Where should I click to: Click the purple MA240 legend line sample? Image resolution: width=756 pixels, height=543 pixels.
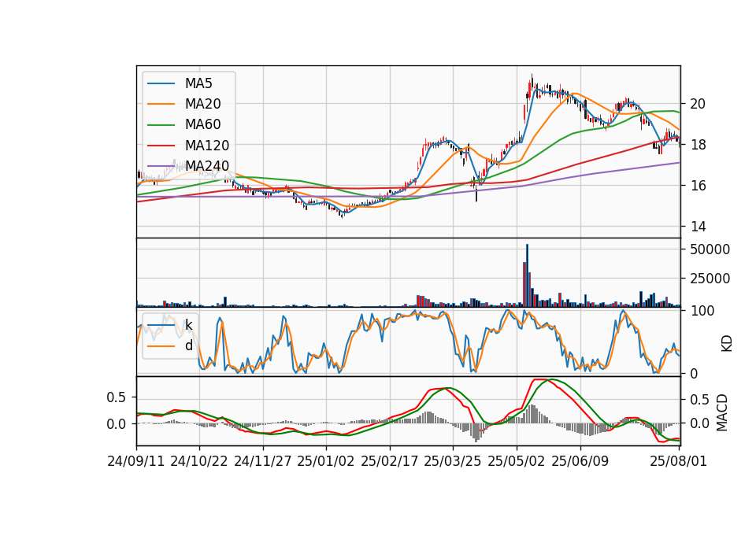[x=161, y=167]
